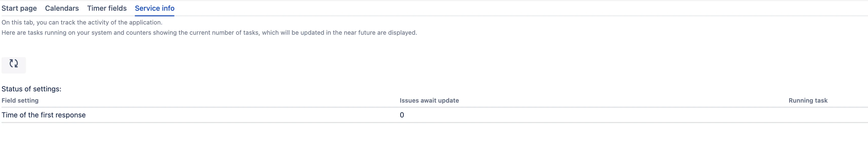Reload the service info task counters

[x=13, y=65]
